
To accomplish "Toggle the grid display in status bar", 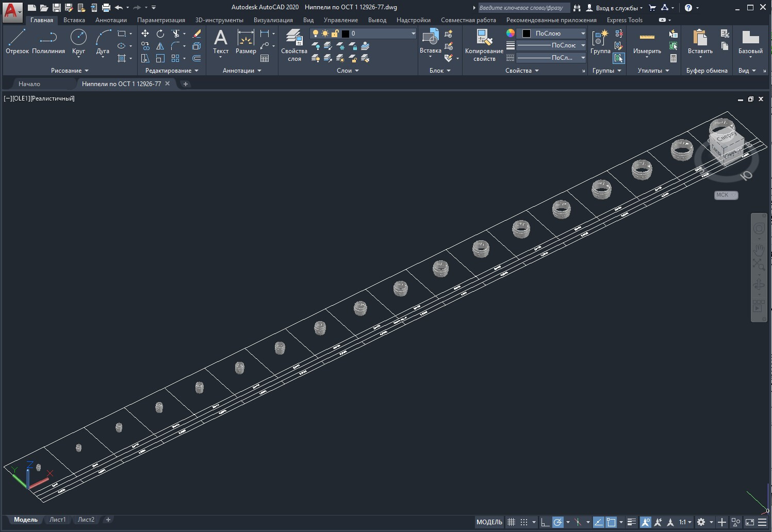I will (511, 522).
